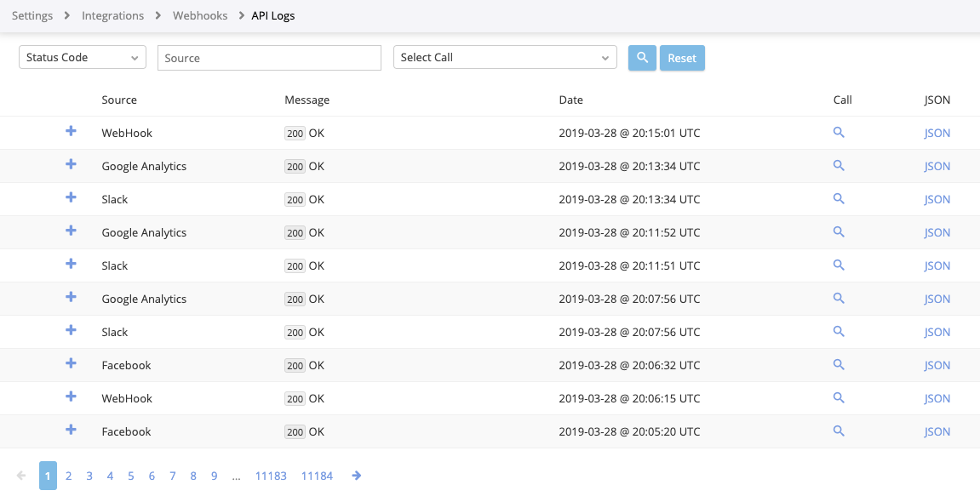This screenshot has height=502, width=980.
Task: Go to page 5 in pagination
Action: click(x=131, y=476)
